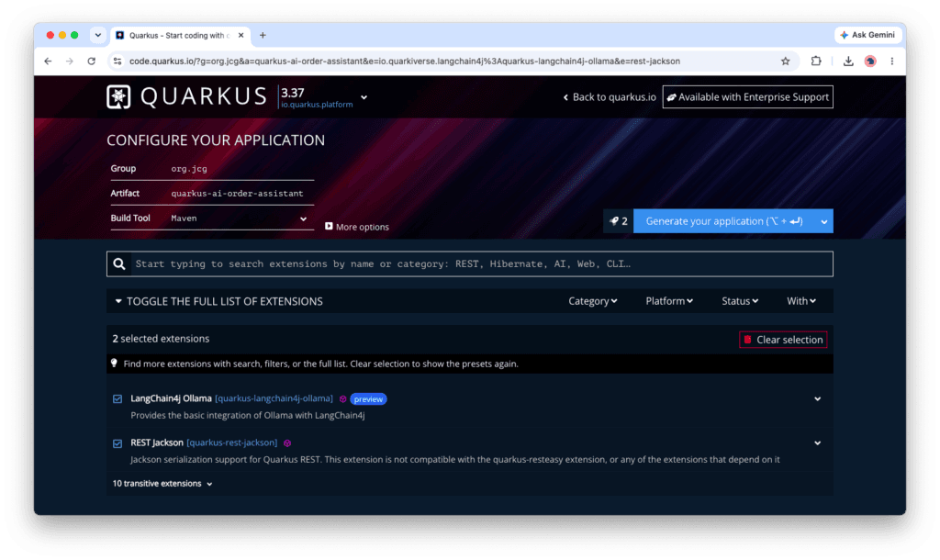Expand LangChain4j Ollama row chevron
Viewport: 940px width, 560px height.
point(817,398)
